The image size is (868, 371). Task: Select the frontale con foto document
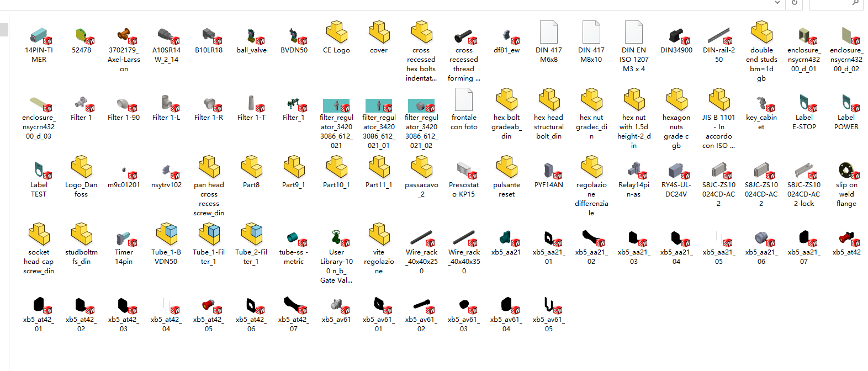click(x=464, y=100)
